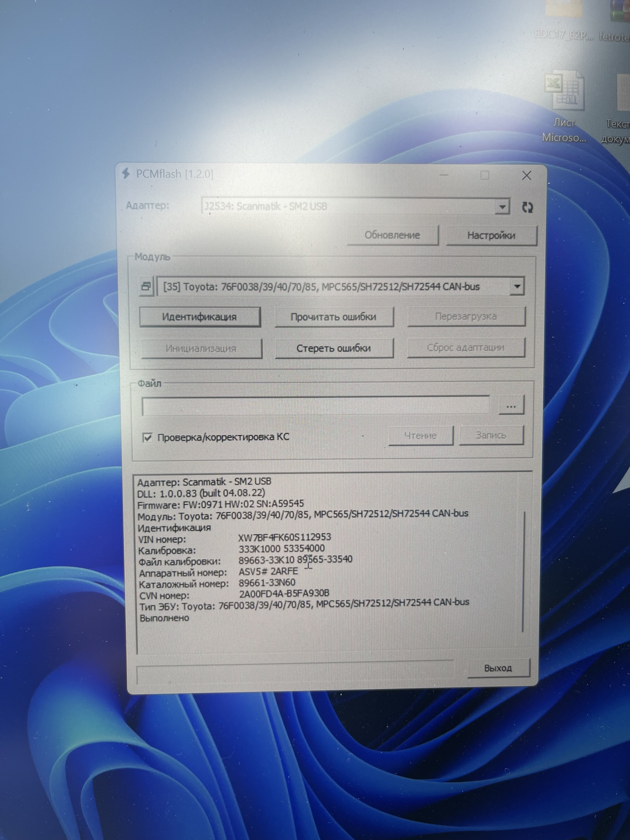Click the refresh adapter list icon

tap(527, 207)
